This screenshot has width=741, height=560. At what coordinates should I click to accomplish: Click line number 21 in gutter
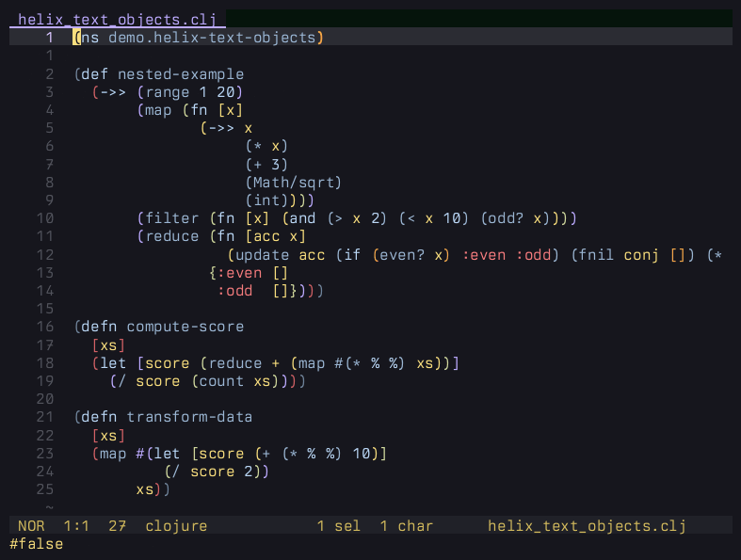(45, 417)
